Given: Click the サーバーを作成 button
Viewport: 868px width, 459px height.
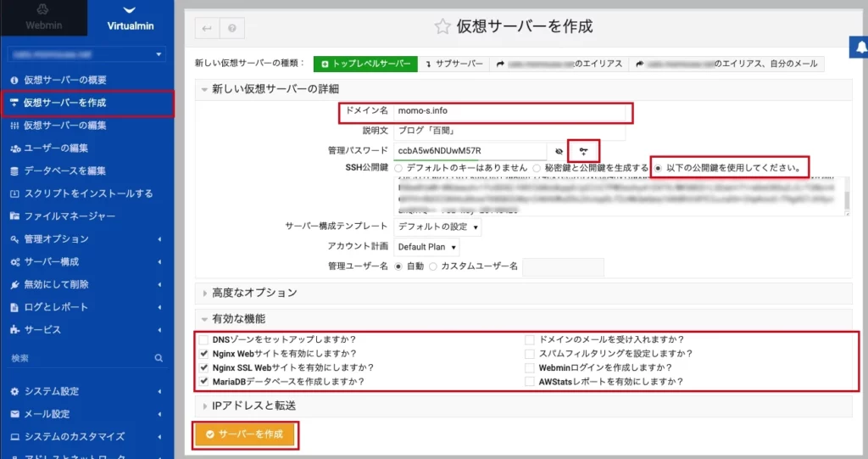Looking at the screenshot, I should click(244, 434).
